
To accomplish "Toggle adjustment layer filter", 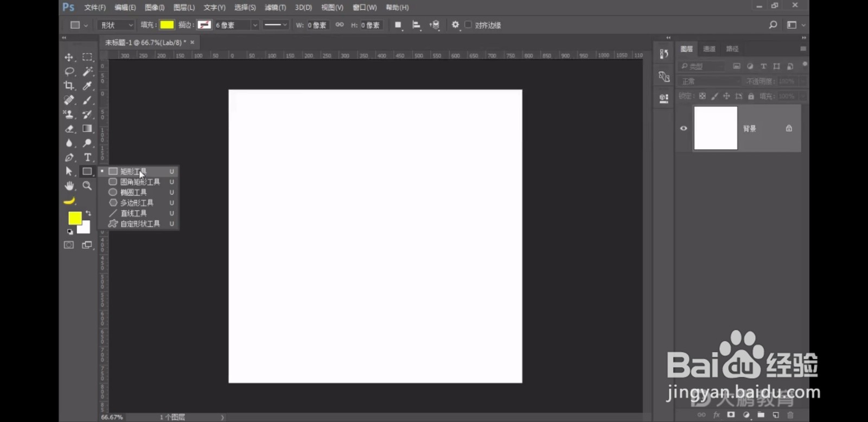I will (x=750, y=66).
